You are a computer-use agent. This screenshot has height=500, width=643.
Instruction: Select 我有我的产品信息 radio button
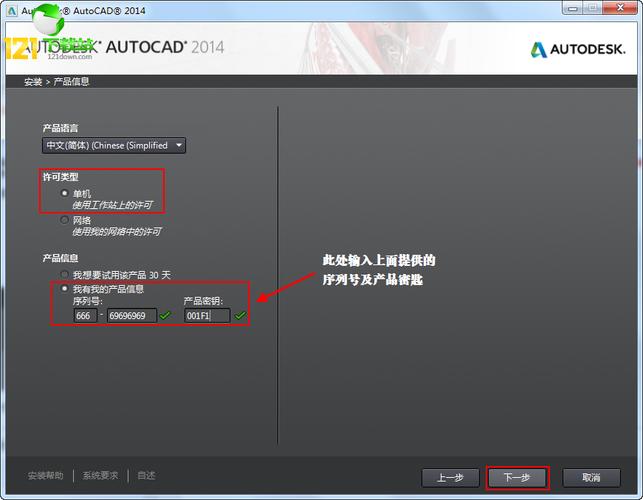(x=64, y=289)
